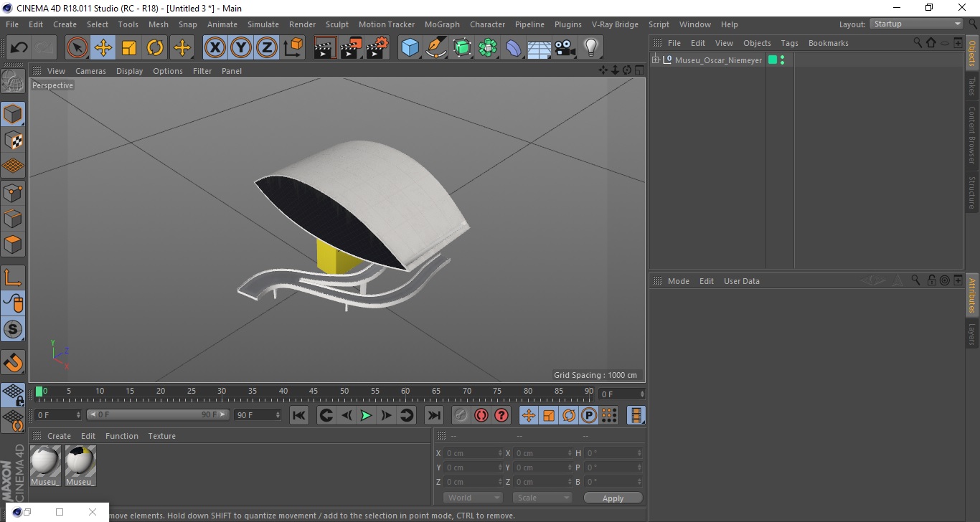Open the World coordinate dropdown
Viewport: 980px width, 522px height.
(x=473, y=498)
